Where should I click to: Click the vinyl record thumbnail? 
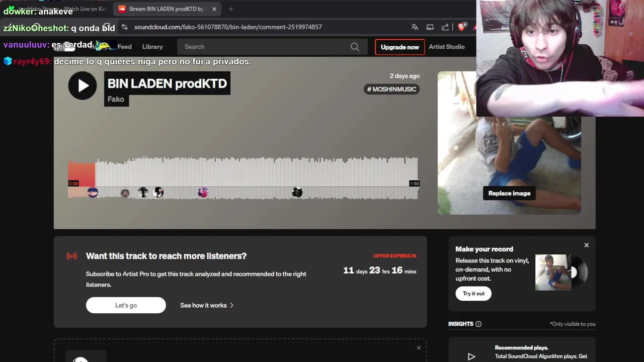coord(561,272)
